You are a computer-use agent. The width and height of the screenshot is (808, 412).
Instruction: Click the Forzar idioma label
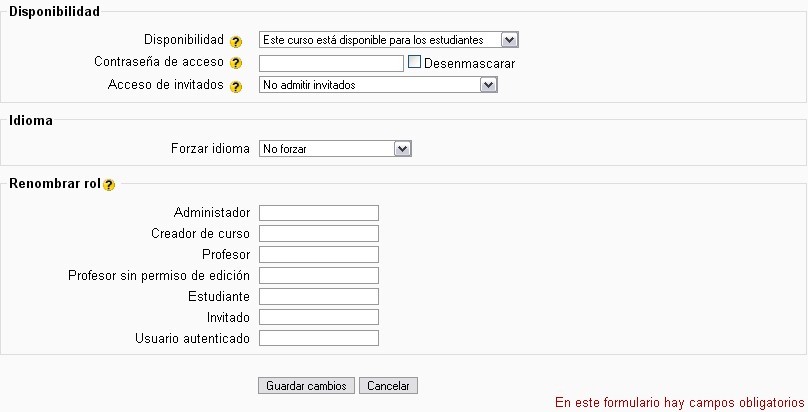click(x=211, y=149)
